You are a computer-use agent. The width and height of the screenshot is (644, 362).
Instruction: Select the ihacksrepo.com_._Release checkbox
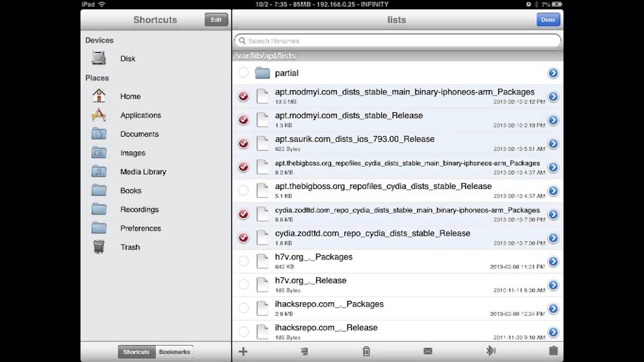[244, 332]
